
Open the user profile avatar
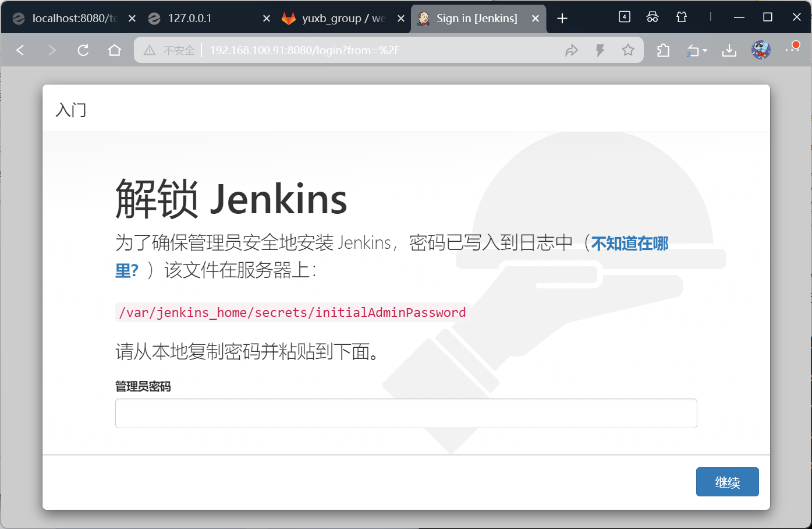point(761,50)
